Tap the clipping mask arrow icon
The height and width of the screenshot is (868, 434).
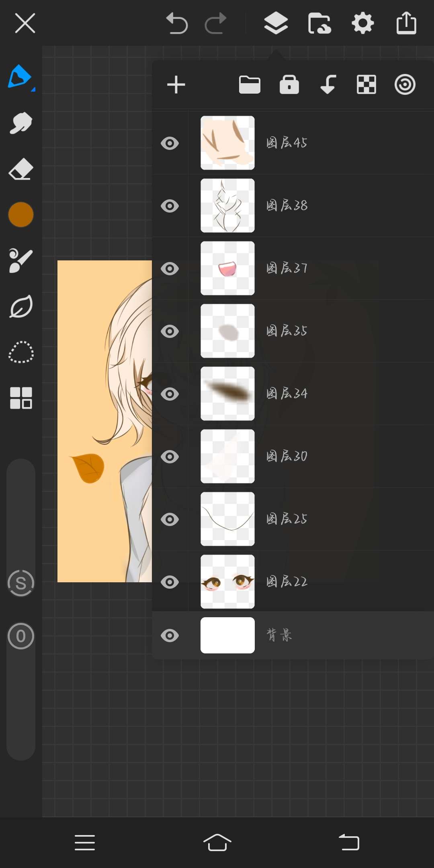pos(328,84)
